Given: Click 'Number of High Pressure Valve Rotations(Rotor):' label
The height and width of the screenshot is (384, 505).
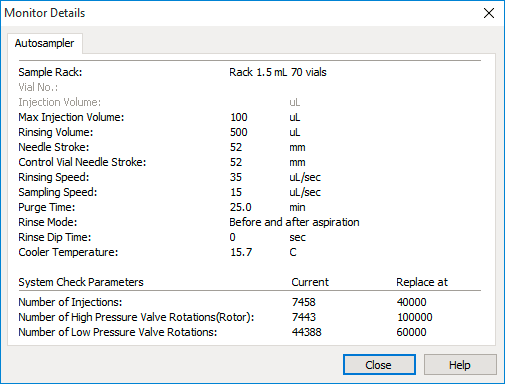Looking at the screenshot, I should tap(136, 317).
